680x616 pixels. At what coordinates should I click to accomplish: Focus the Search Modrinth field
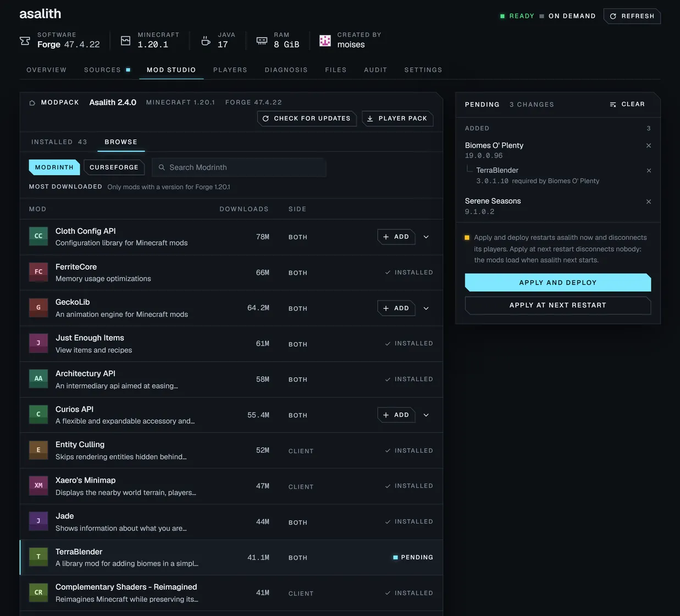tap(239, 167)
